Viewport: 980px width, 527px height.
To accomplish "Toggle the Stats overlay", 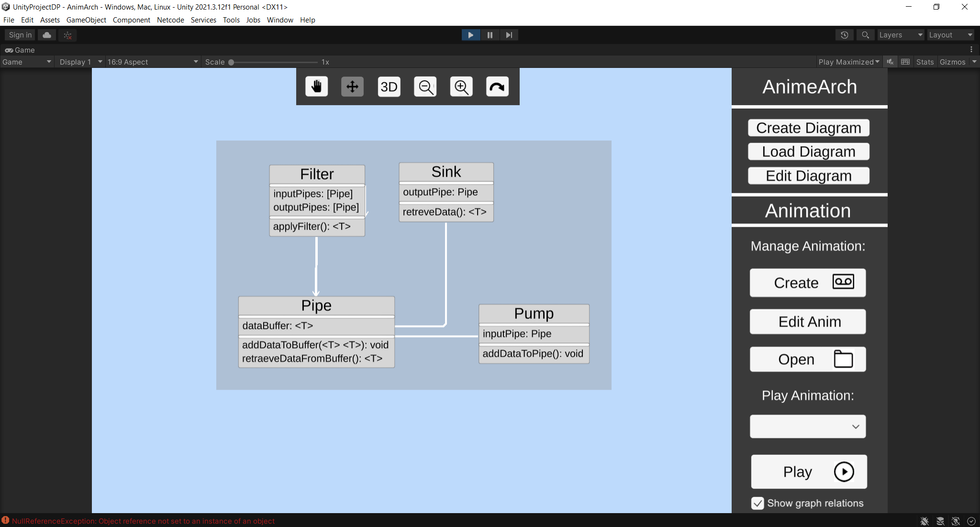I will [x=924, y=62].
